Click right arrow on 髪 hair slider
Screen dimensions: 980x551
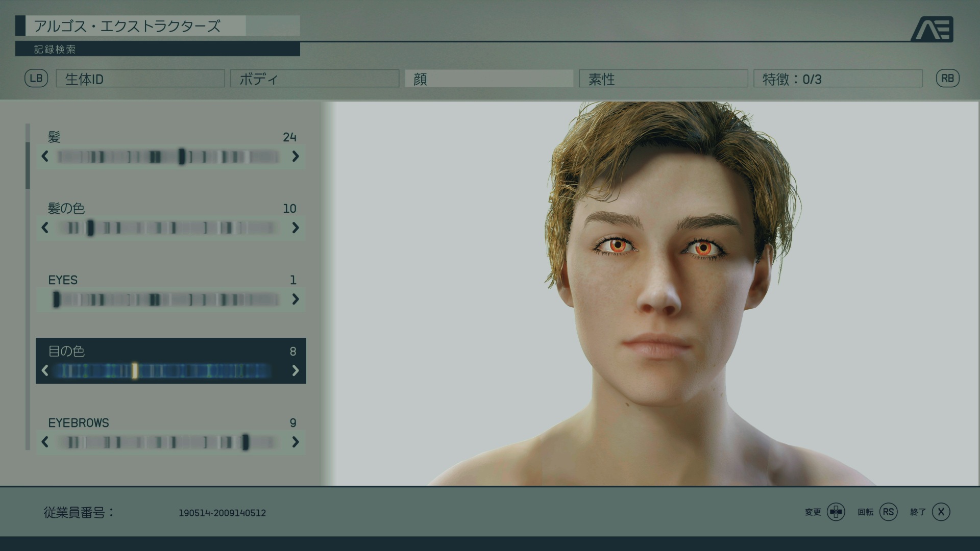296,157
